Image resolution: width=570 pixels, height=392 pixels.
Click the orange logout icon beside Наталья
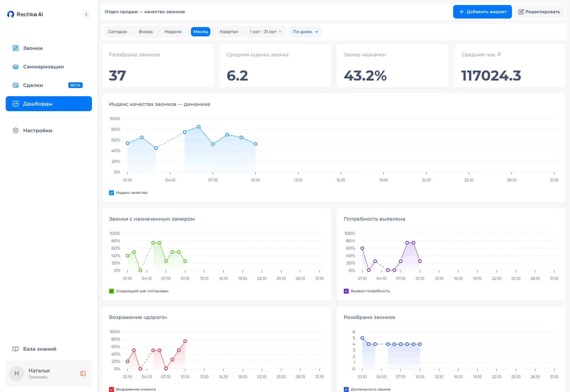[x=83, y=373]
